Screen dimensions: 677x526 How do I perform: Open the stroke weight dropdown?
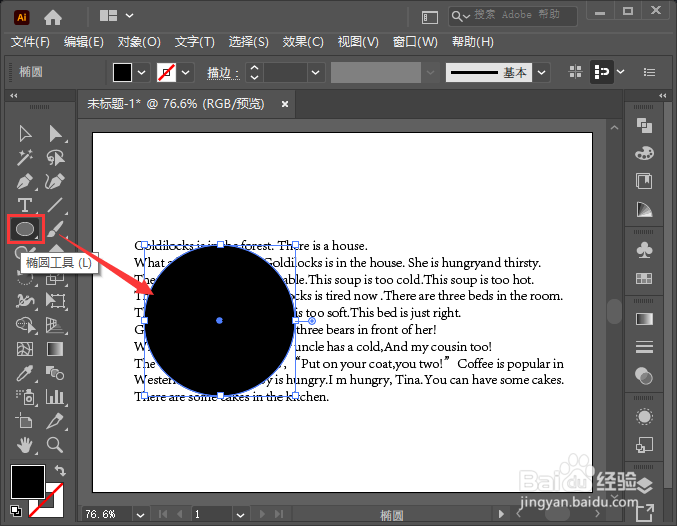(316, 72)
